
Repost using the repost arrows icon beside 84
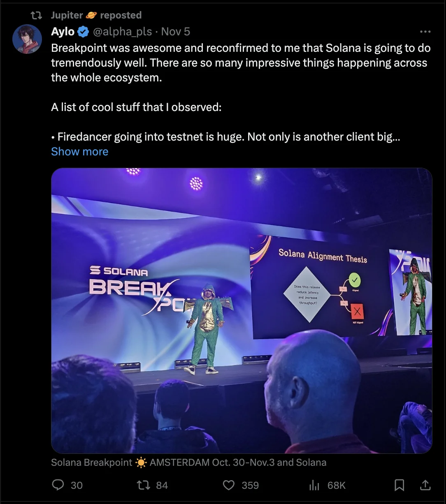click(143, 485)
